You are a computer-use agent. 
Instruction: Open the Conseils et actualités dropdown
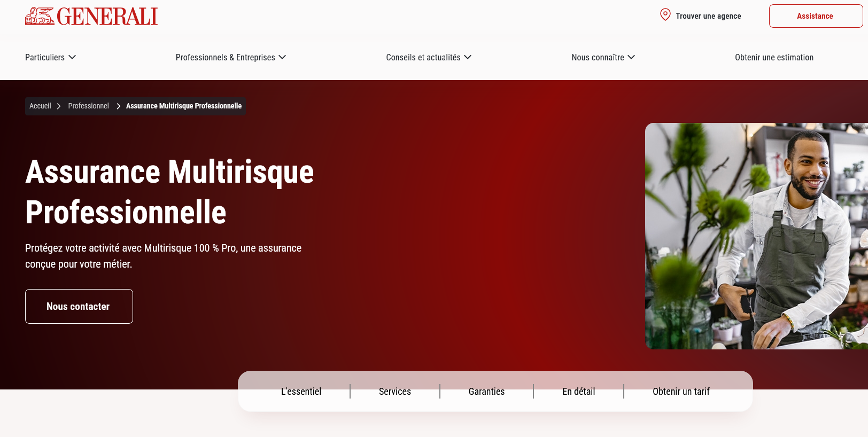[x=428, y=57]
